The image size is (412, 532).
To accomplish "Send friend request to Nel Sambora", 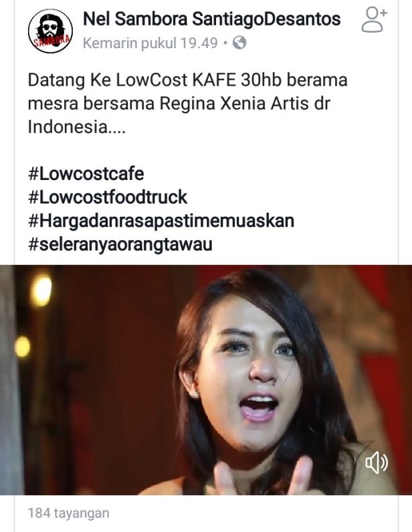I will pos(374,20).
